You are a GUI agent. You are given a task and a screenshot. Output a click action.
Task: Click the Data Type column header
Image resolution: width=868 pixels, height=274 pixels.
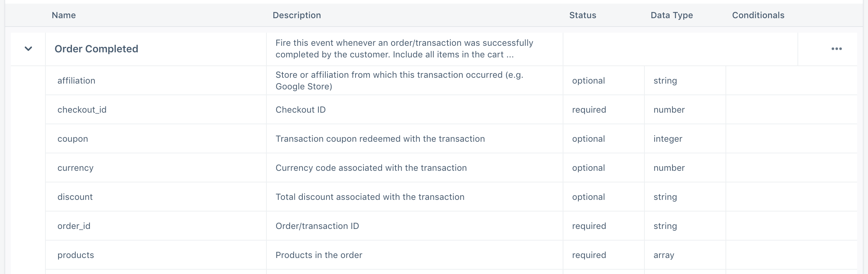point(671,15)
